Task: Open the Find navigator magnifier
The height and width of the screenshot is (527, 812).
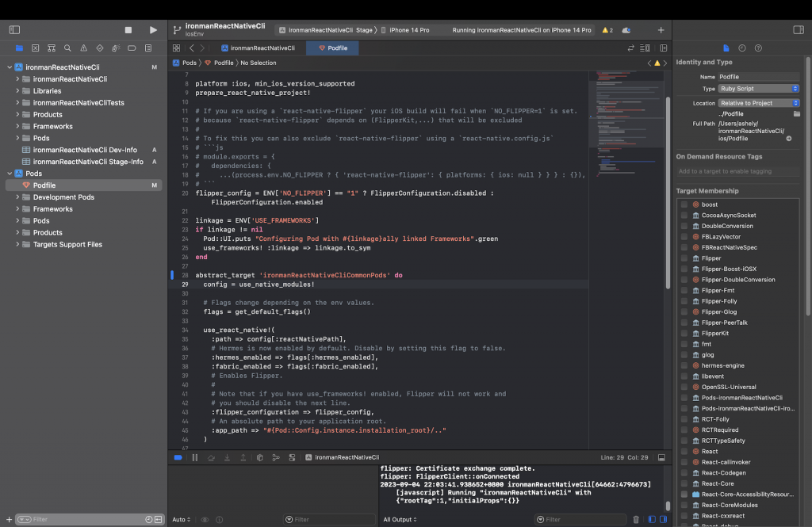Action: coord(67,48)
